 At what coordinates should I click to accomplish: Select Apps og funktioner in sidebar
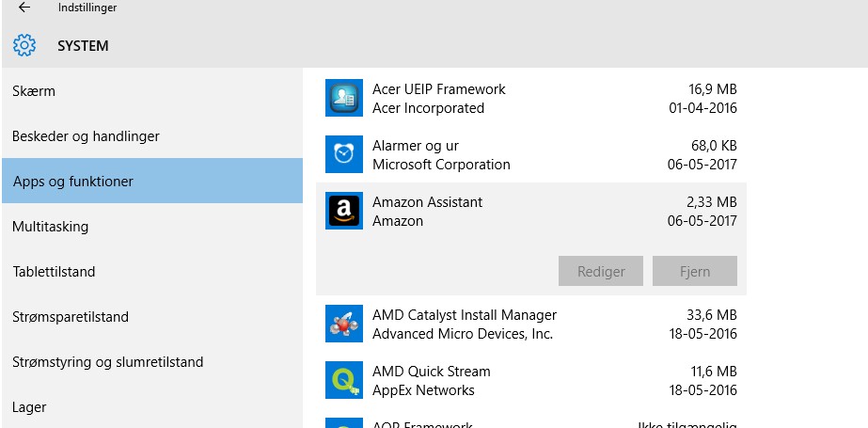click(x=152, y=181)
